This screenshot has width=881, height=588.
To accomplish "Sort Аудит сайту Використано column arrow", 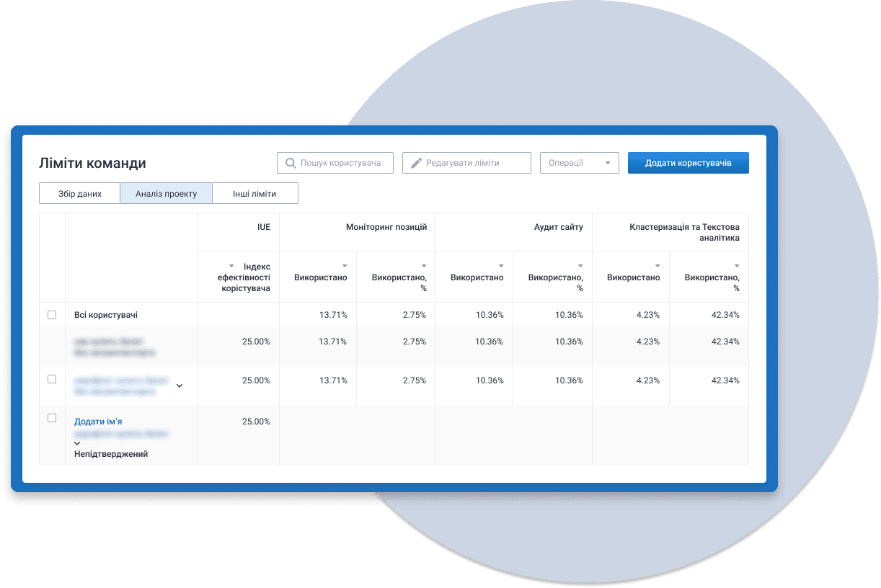I will pos(501,266).
